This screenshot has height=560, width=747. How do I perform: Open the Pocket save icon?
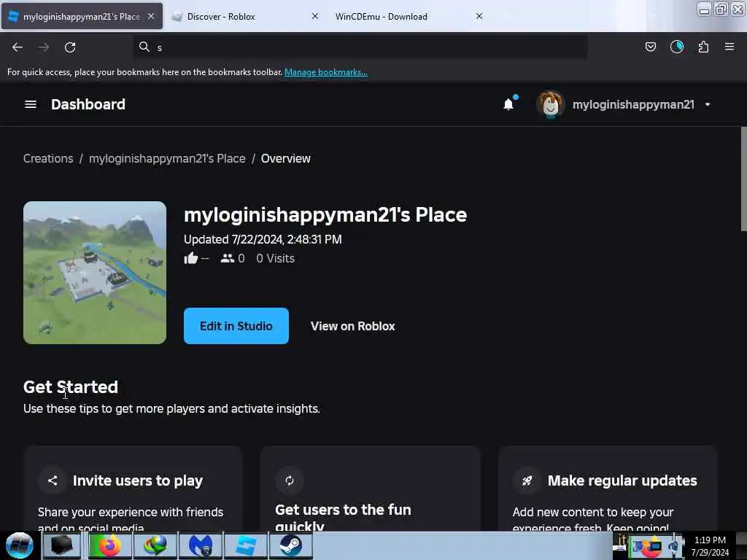click(x=650, y=47)
